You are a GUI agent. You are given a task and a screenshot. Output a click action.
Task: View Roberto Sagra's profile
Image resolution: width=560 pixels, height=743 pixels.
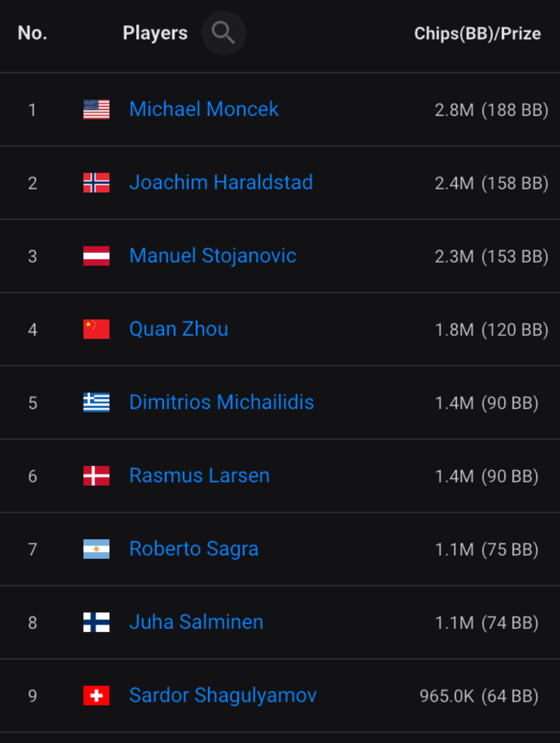194,549
